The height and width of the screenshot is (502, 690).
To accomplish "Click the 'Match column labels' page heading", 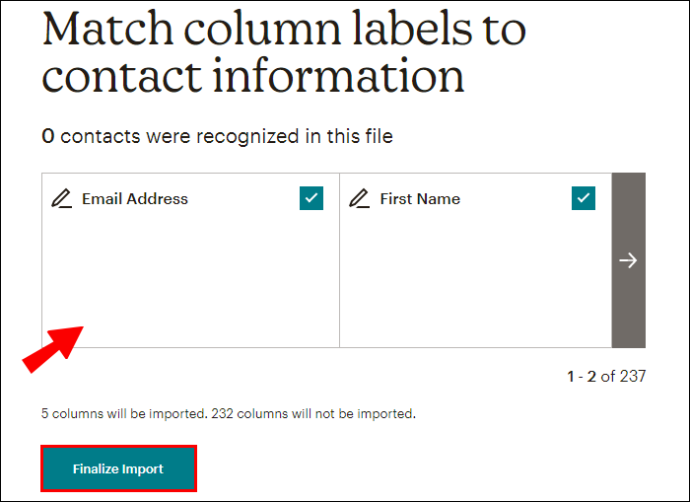I will (x=284, y=29).
